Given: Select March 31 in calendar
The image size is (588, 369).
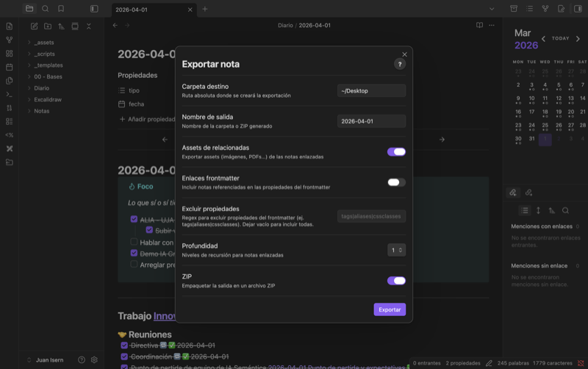Looking at the screenshot, I should (531, 139).
